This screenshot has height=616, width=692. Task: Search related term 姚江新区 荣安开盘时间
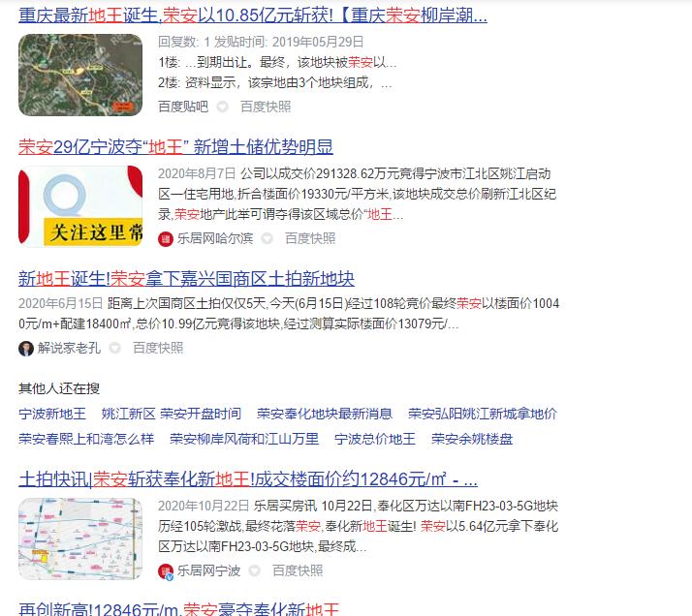pyautogui.click(x=172, y=414)
